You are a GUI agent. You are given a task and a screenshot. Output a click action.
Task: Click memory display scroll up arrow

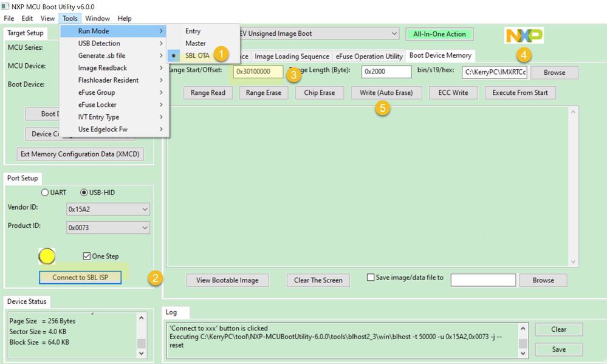574,112
